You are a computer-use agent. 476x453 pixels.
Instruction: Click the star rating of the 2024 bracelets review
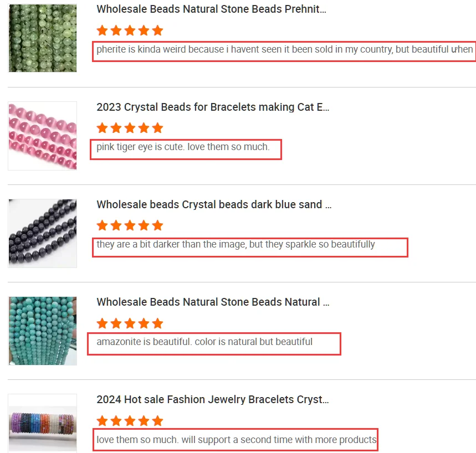point(130,420)
